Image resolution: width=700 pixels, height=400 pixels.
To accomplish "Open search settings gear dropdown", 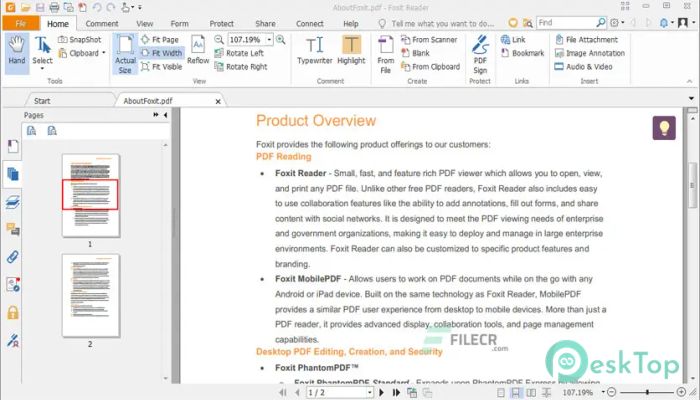I will point(617,22).
